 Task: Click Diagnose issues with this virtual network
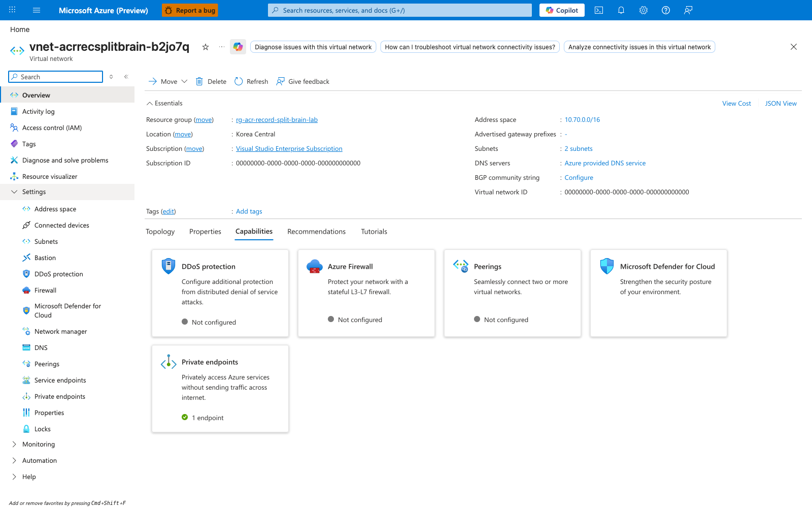coord(313,47)
